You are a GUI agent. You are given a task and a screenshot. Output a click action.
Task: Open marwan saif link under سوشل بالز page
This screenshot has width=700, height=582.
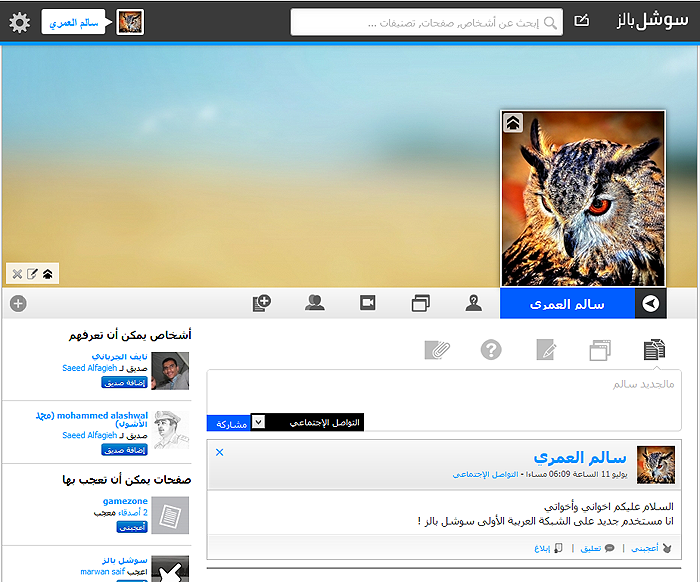(103, 572)
